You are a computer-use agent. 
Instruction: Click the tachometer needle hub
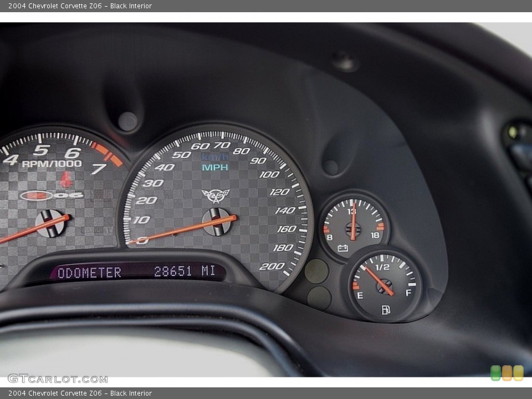pyautogui.click(x=50, y=223)
